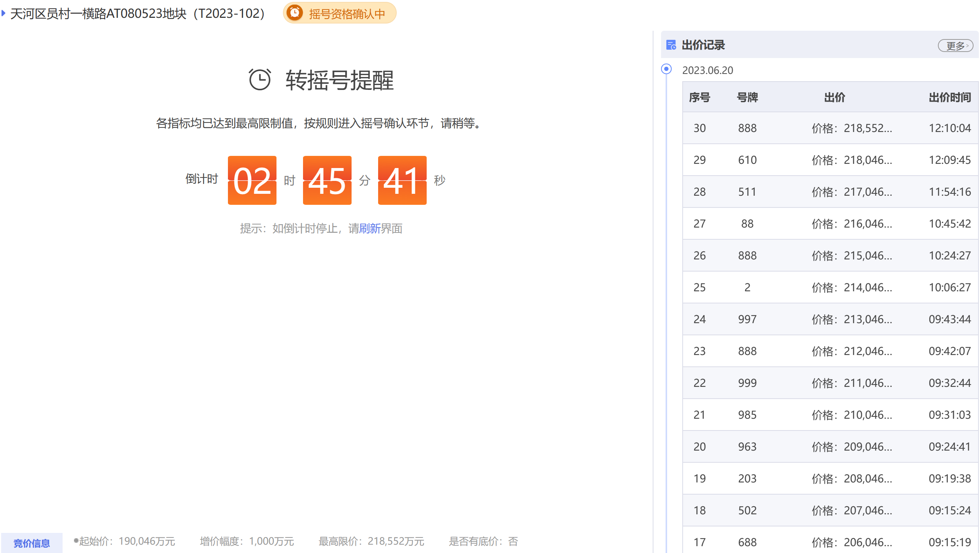Click the 号牌 column header
The image size is (980, 553).
click(x=747, y=97)
